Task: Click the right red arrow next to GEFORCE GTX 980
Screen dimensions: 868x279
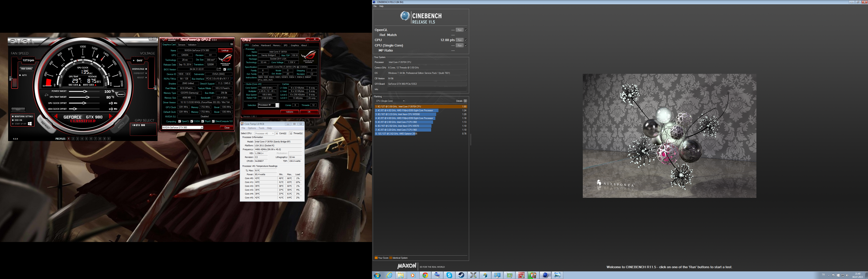Action: [x=110, y=116]
